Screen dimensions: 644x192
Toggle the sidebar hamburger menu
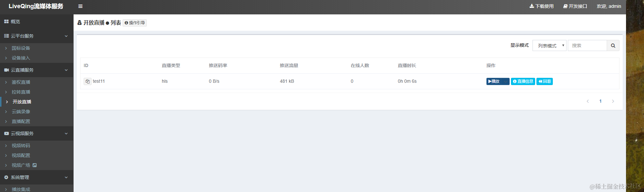[80, 6]
